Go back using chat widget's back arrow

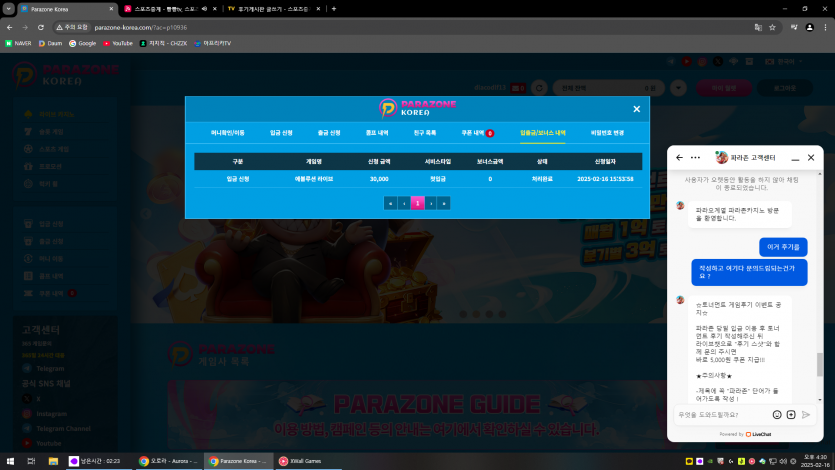(x=680, y=158)
